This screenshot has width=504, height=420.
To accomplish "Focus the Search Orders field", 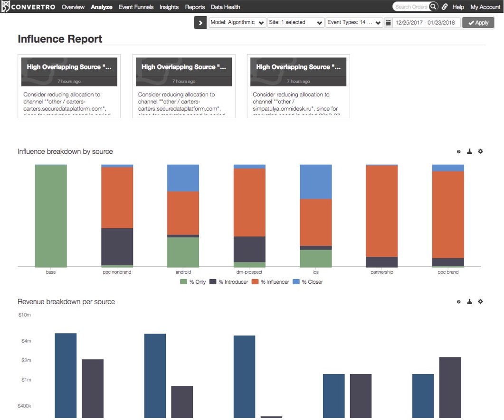I will click(411, 7).
